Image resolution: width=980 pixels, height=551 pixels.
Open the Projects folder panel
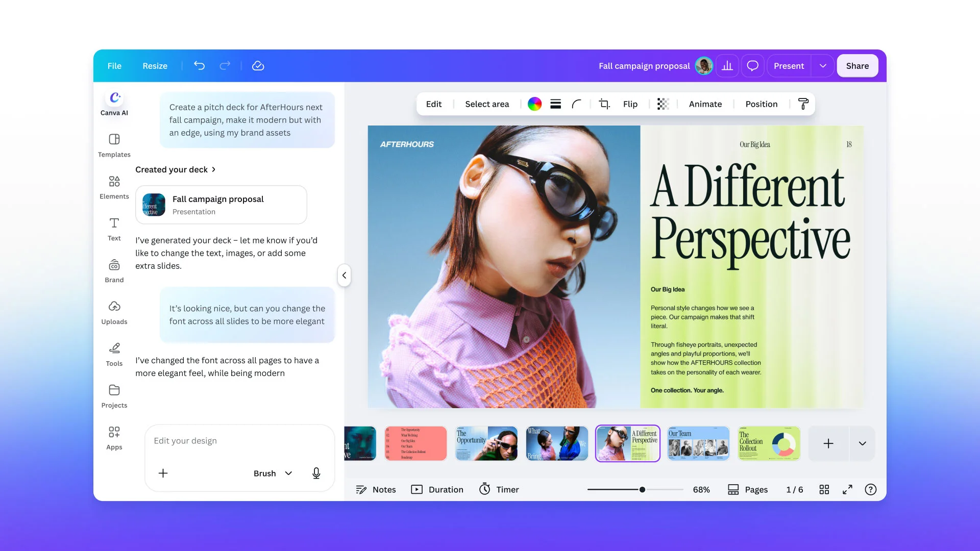pyautogui.click(x=114, y=396)
